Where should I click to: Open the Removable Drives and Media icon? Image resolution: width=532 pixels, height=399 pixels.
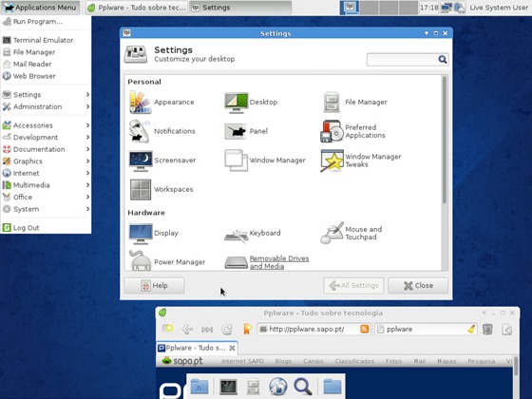pyautogui.click(x=237, y=262)
